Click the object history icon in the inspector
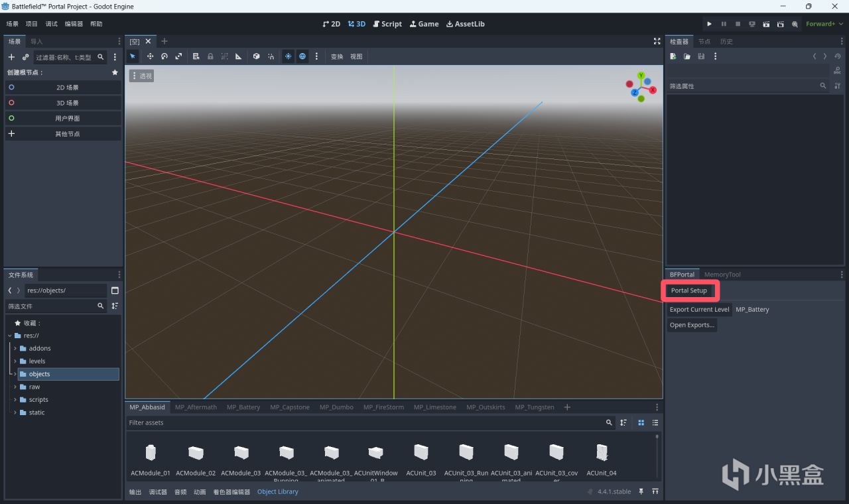 click(838, 56)
